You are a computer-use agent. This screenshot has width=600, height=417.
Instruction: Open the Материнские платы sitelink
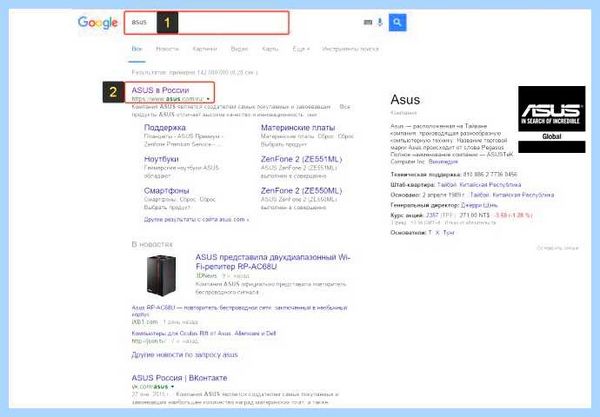(x=298, y=127)
